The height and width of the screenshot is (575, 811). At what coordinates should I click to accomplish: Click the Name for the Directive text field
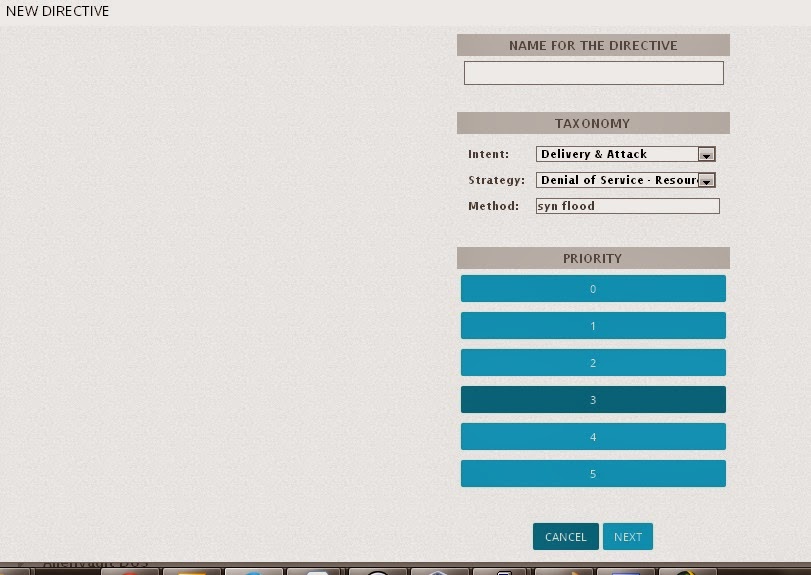coord(593,73)
